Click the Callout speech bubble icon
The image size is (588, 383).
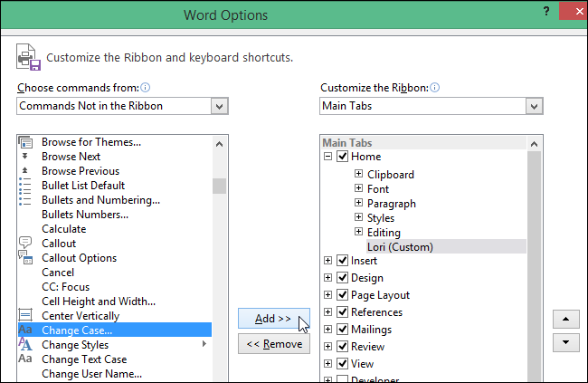[x=25, y=244]
